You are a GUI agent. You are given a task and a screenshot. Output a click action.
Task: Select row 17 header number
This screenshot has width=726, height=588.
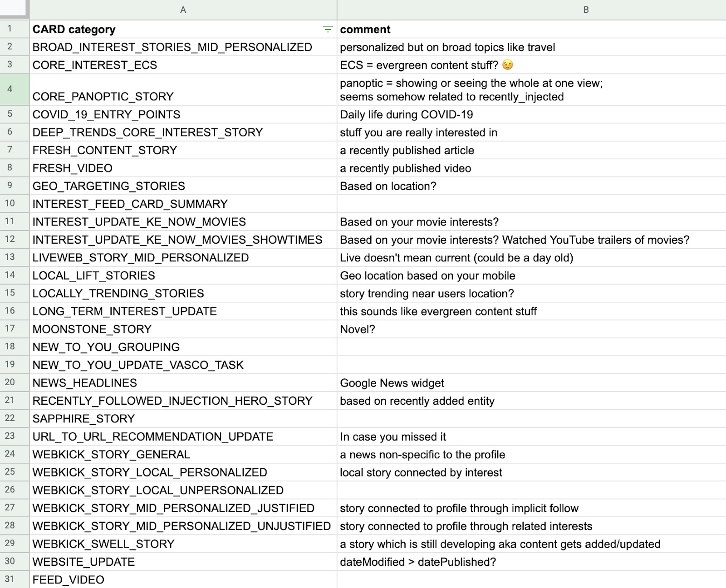[x=10, y=328]
